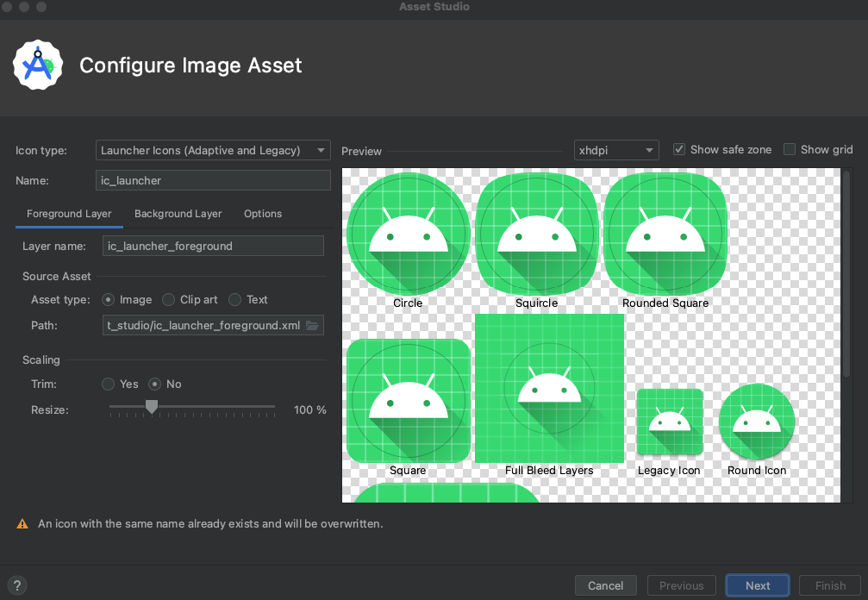Cancel the Configure Image Asset dialog
Image resolution: width=868 pixels, height=600 pixels.
tap(605, 585)
